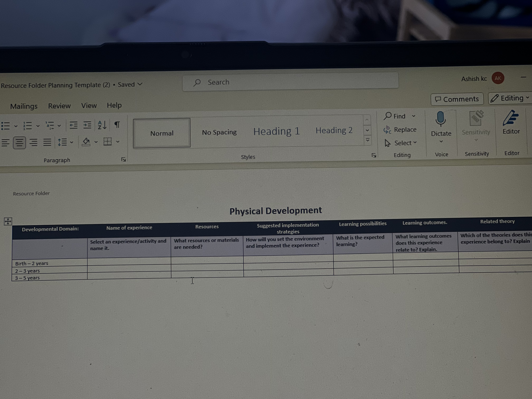Open the Review tab
This screenshot has height=399, width=532.
pos(59,106)
